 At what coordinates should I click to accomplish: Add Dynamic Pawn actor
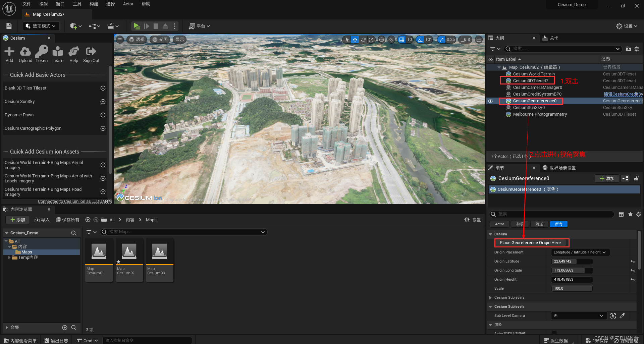click(103, 115)
